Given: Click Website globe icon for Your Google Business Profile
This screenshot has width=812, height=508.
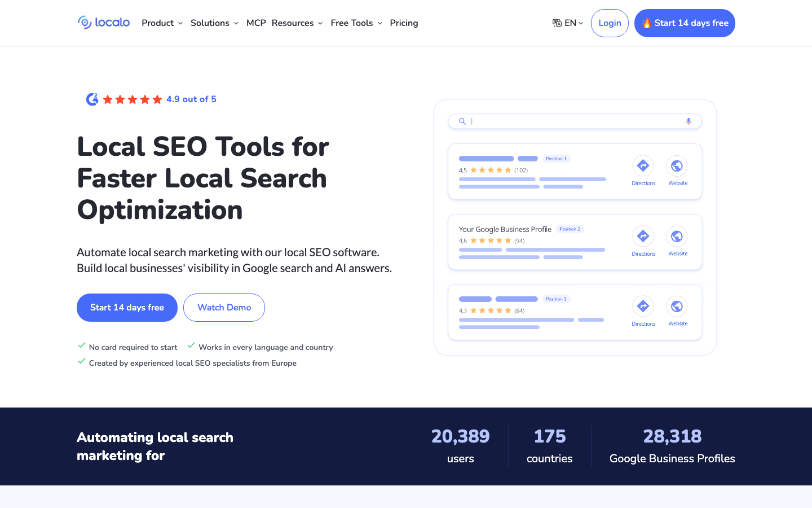Looking at the screenshot, I should pos(677,237).
